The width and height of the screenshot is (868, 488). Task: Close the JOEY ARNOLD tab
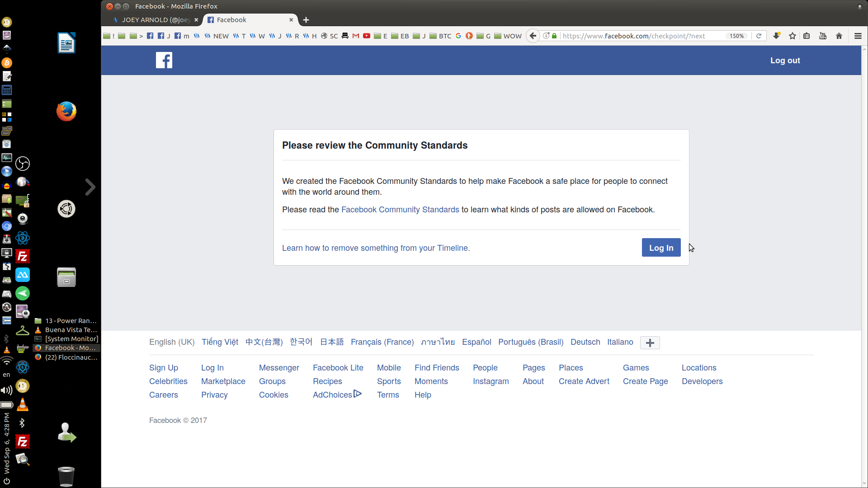pyautogui.click(x=196, y=20)
